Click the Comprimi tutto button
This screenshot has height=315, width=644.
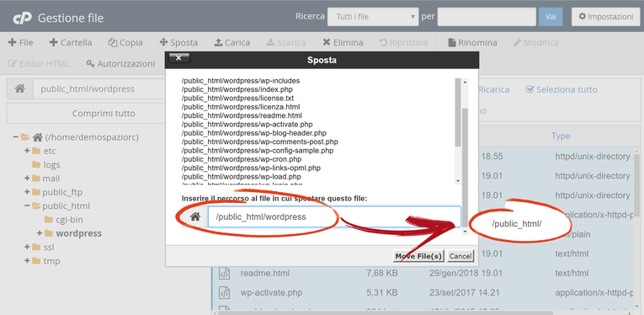click(104, 114)
